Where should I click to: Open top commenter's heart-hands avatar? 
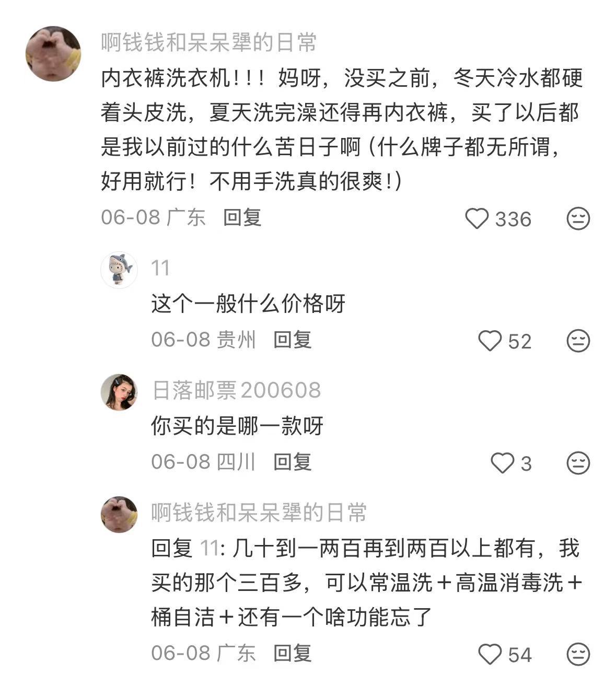click(53, 53)
